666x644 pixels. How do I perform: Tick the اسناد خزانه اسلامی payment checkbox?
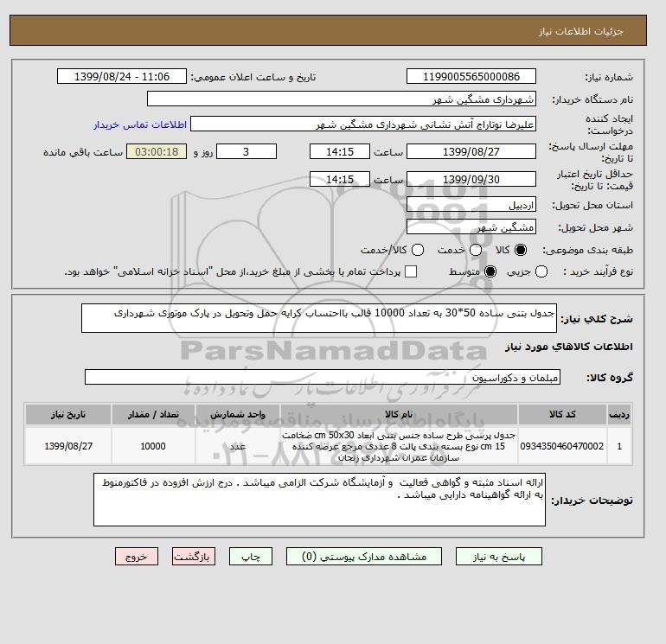tap(411, 271)
